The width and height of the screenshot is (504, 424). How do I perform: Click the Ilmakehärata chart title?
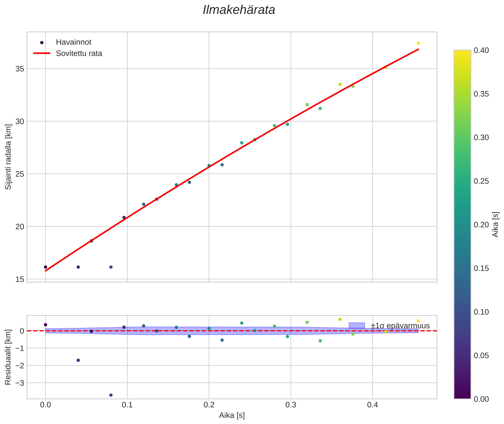pyautogui.click(x=239, y=10)
